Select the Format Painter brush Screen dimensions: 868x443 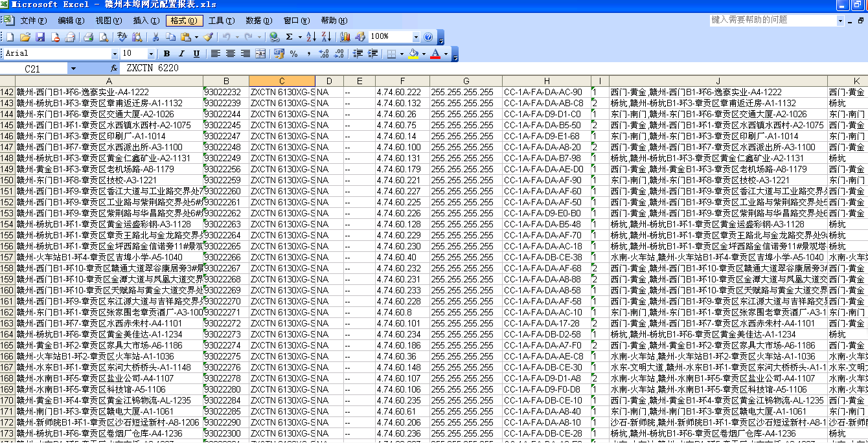(x=208, y=37)
